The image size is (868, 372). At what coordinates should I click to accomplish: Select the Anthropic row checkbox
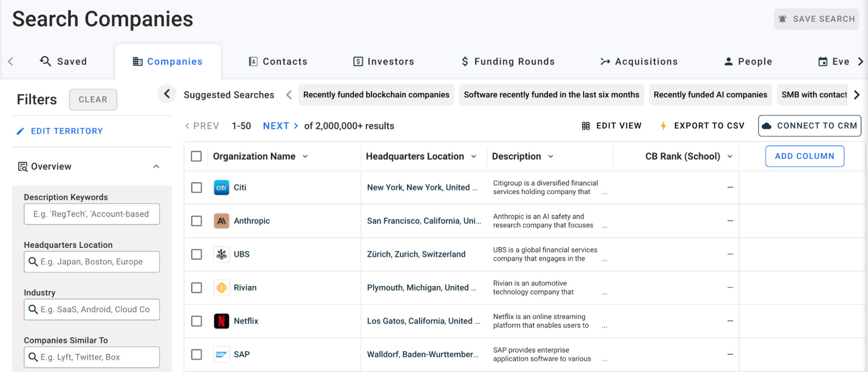[x=197, y=221]
